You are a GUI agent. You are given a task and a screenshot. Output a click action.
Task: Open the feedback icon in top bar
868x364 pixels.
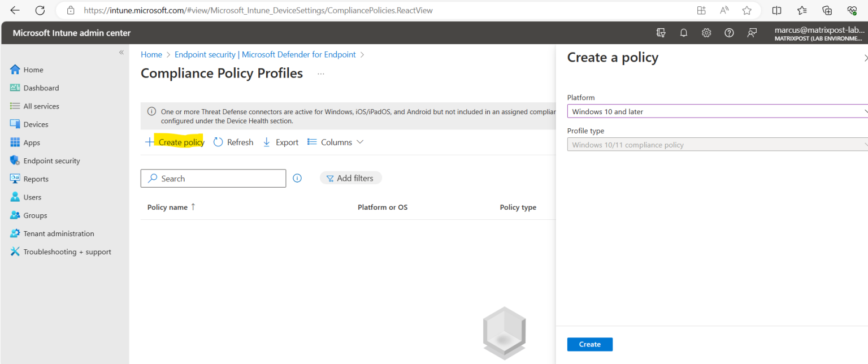pos(752,32)
